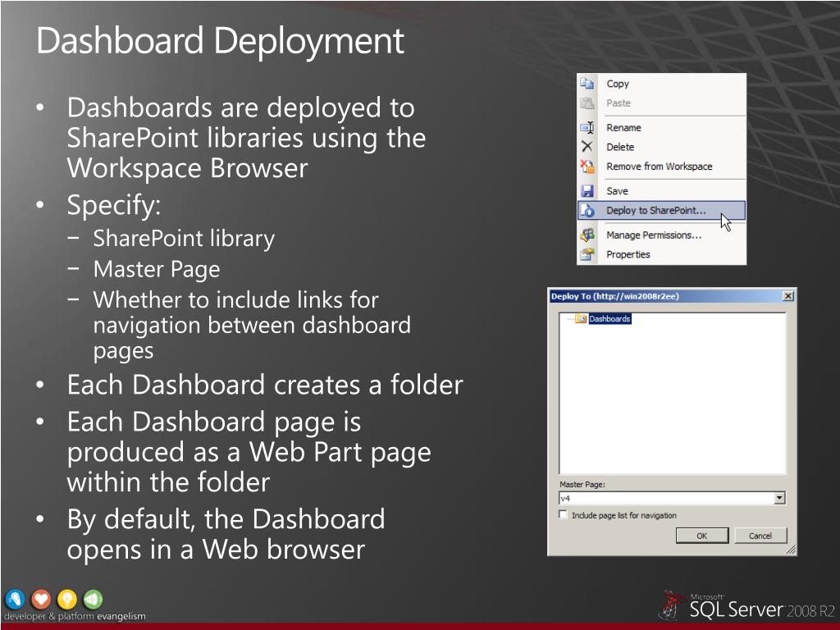The height and width of the screenshot is (630, 840).
Task: Choose Save in the context menu
Action: [x=662, y=190]
